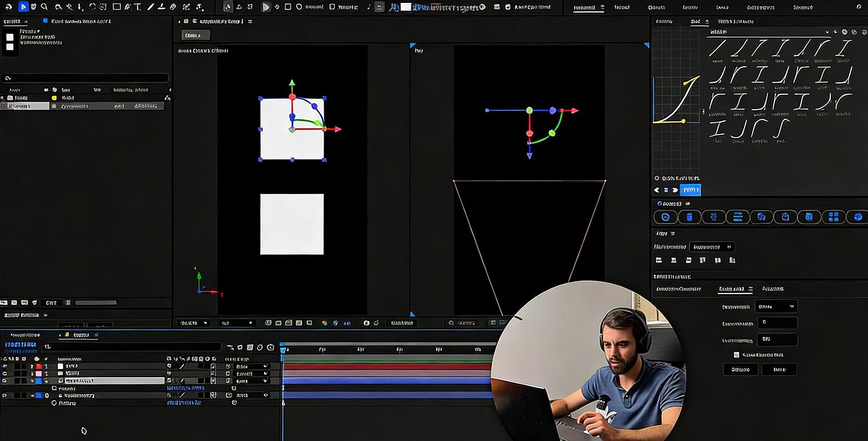
Task: Click the first blue circular icon button
Action: [x=665, y=217]
